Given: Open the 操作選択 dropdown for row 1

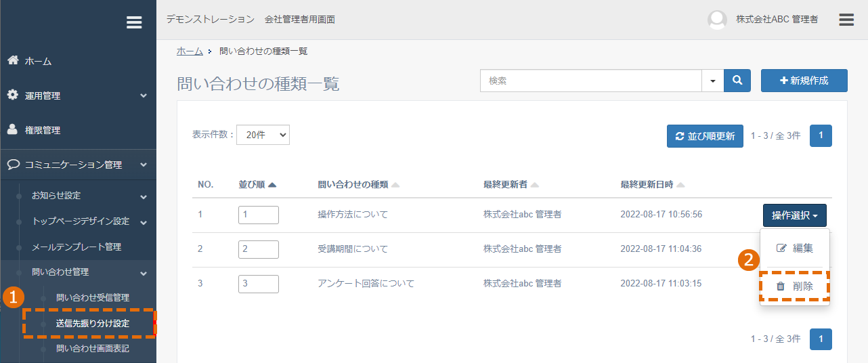Looking at the screenshot, I should coord(795,215).
